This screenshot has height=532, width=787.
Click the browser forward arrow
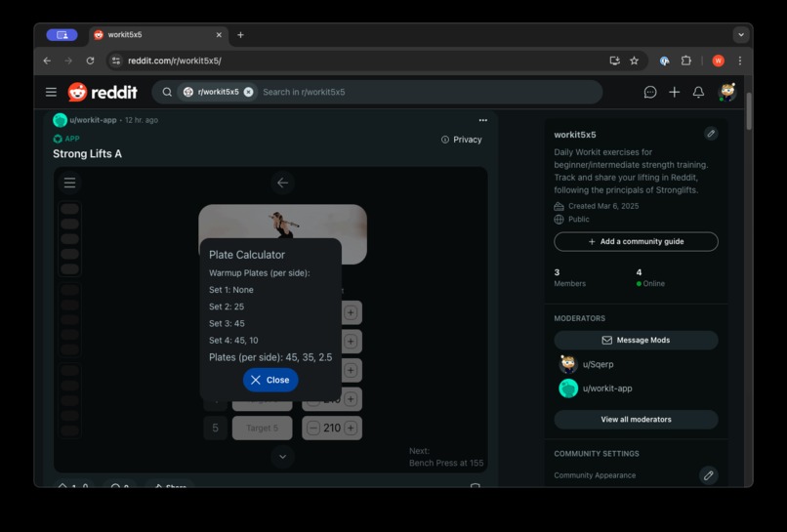[x=68, y=61]
